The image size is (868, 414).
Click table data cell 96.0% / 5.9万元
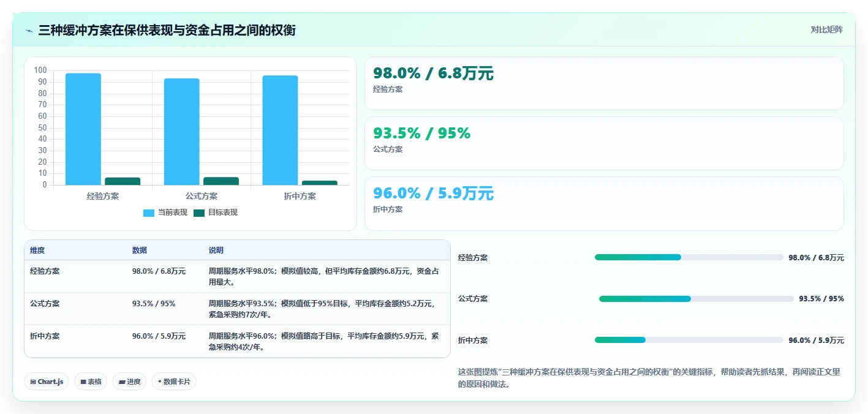[159, 336]
